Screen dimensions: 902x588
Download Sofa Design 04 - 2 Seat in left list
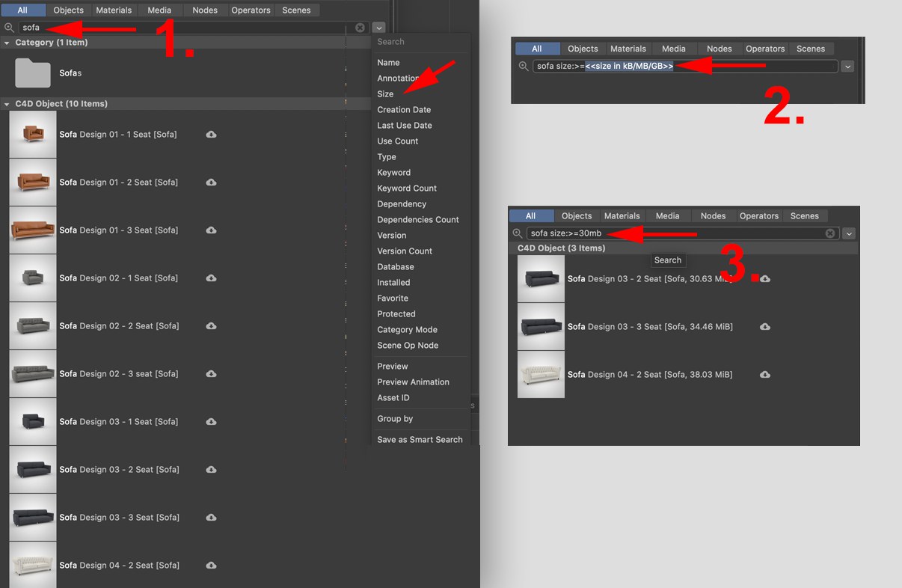pyautogui.click(x=211, y=566)
